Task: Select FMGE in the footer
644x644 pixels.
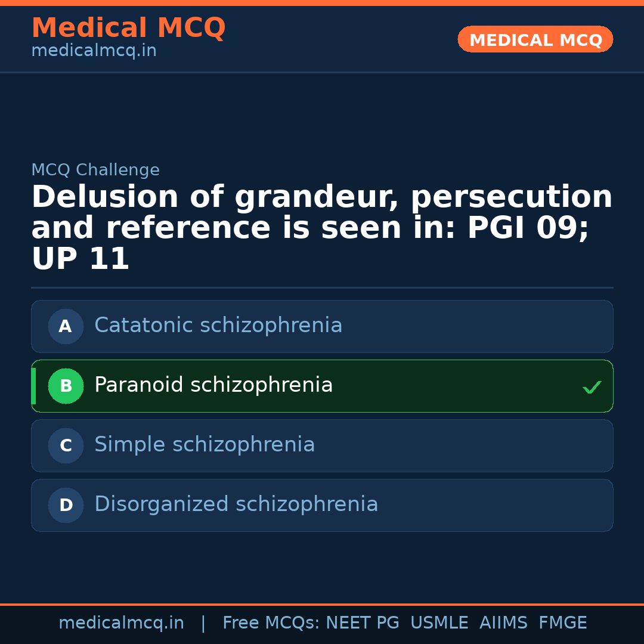Action: (x=562, y=623)
